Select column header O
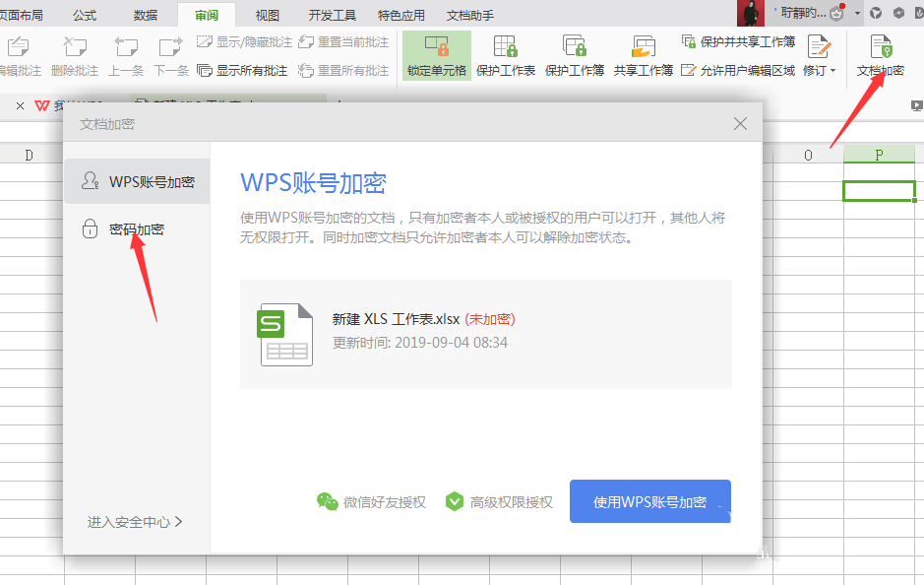 [808, 155]
